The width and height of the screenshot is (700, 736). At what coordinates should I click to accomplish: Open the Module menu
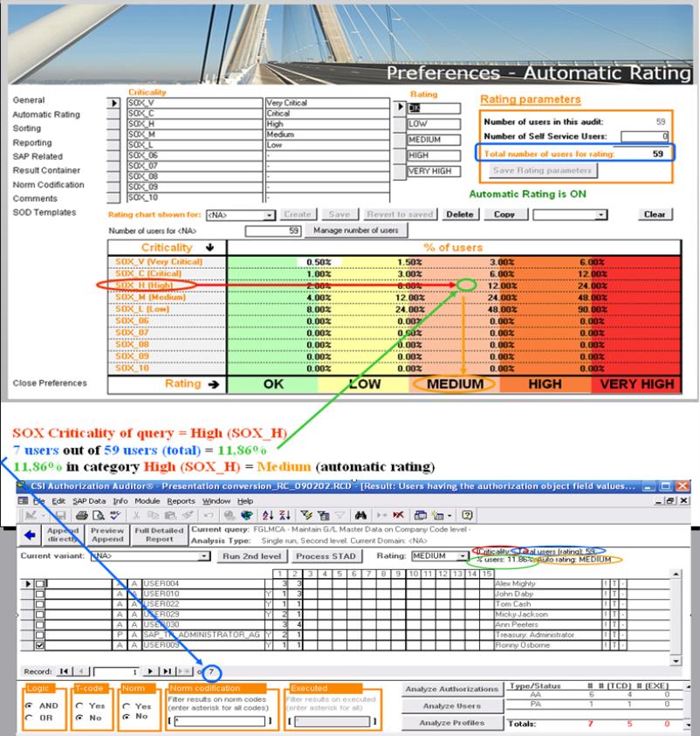click(x=148, y=501)
